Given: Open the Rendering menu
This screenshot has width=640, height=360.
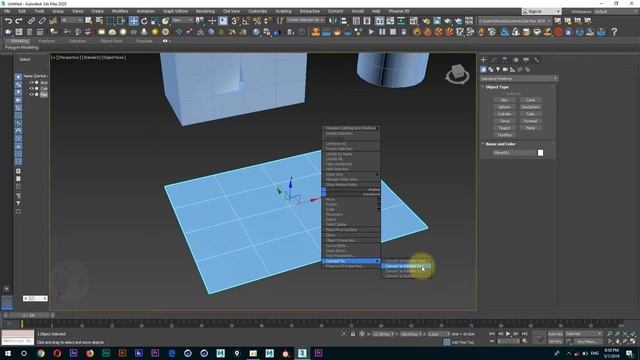Looking at the screenshot, I should (x=205, y=11).
